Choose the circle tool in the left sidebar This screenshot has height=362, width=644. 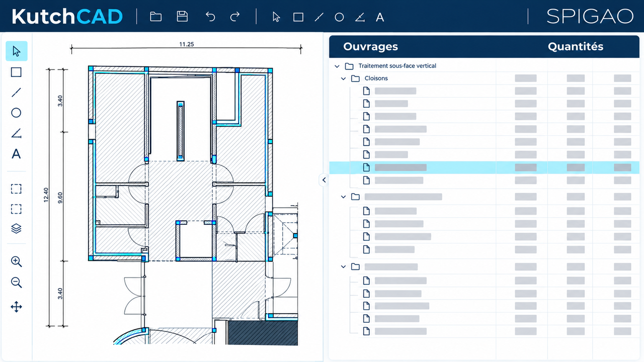[17, 113]
